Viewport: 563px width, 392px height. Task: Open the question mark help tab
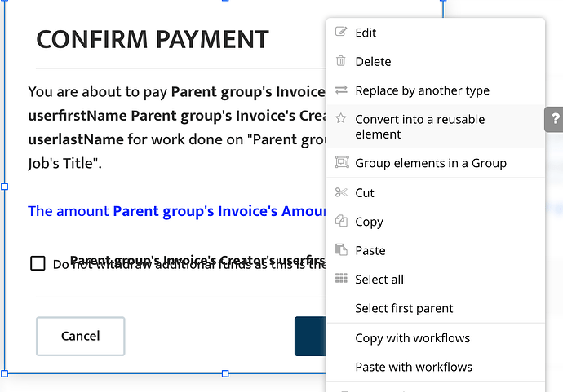click(x=554, y=119)
